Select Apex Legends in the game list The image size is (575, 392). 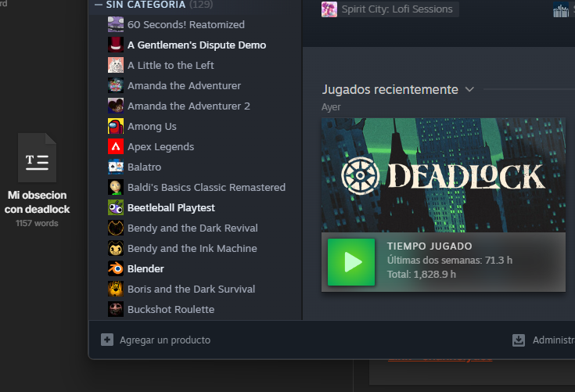click(x=160, y=146)
